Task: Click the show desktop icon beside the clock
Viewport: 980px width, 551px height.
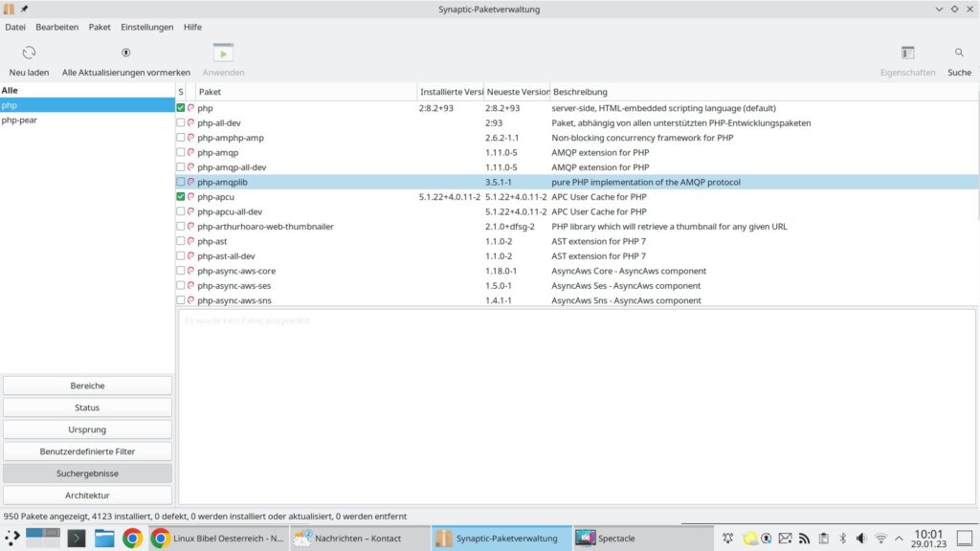Action: (965, 538)
